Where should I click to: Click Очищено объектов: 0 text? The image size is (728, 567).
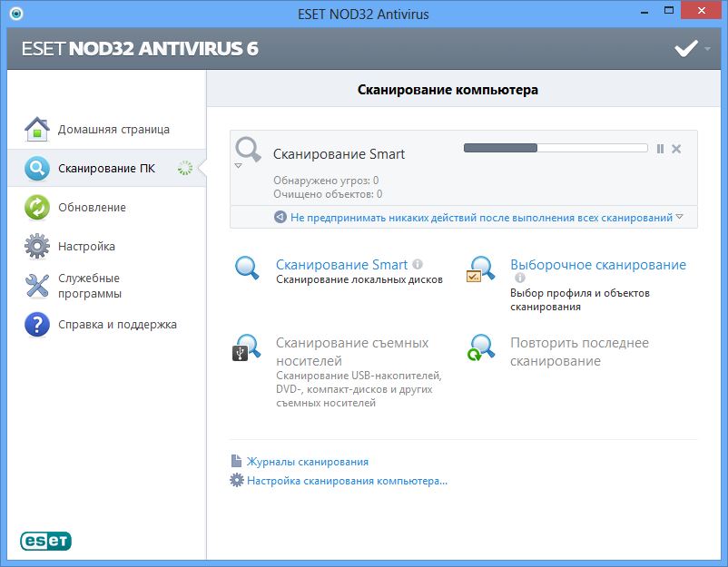tap(328, 194)
